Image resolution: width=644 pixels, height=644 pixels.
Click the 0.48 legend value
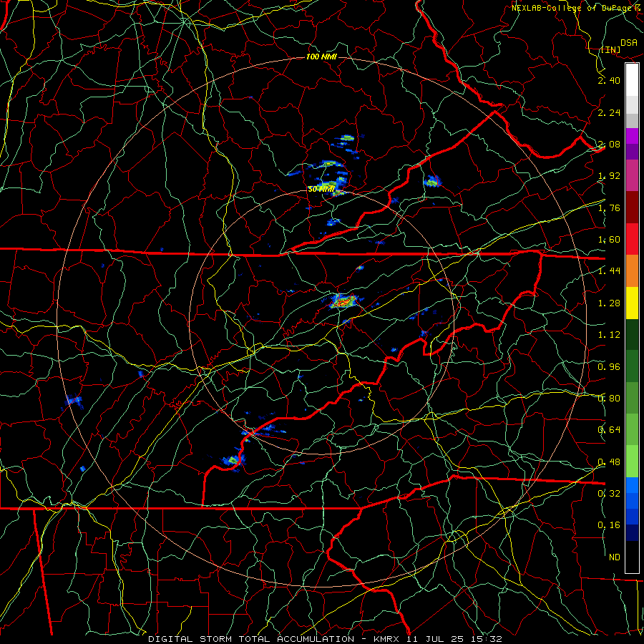[x=609, y=462]
